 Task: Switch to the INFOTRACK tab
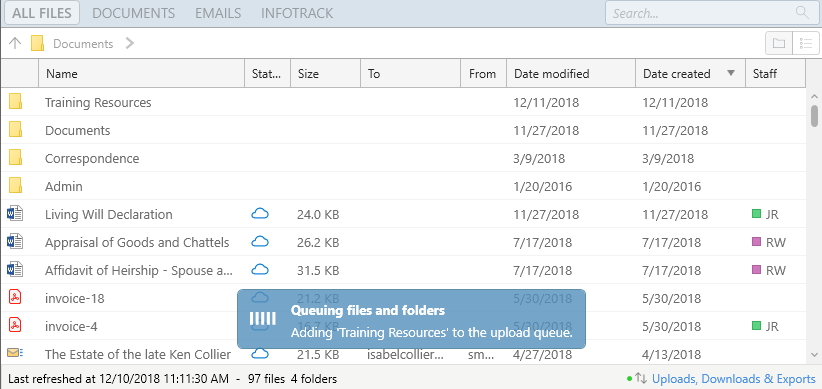[x=297, y=13]
